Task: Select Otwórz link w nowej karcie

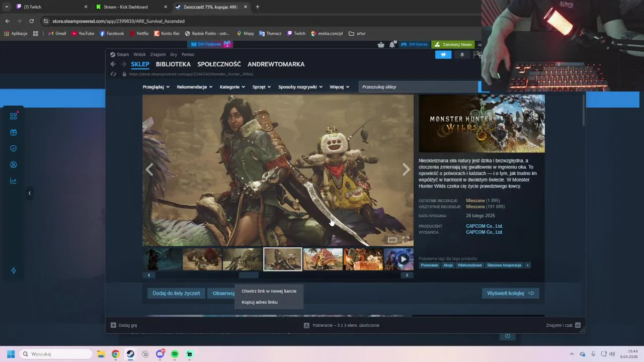Action: click(269, 291)
